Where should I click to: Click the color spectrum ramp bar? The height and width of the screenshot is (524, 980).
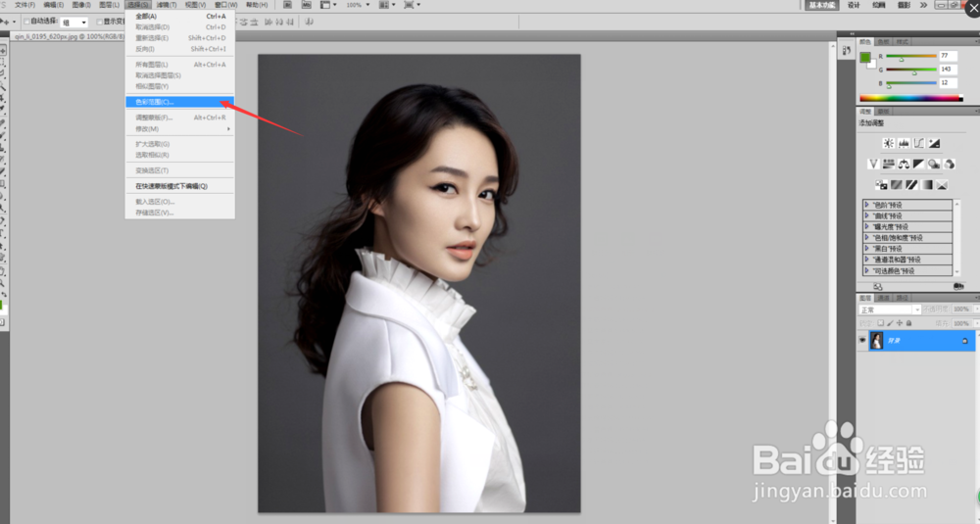coord(910,98)
